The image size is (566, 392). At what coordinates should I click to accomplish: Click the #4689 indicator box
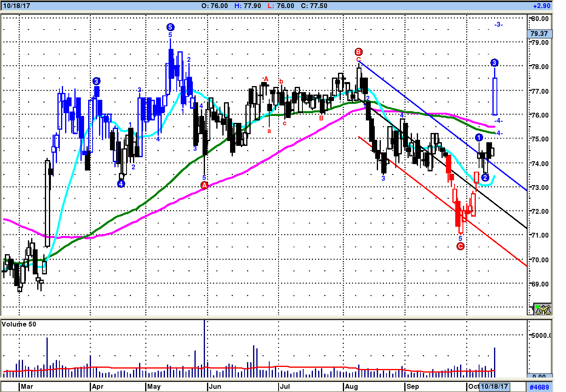[539, 387]
